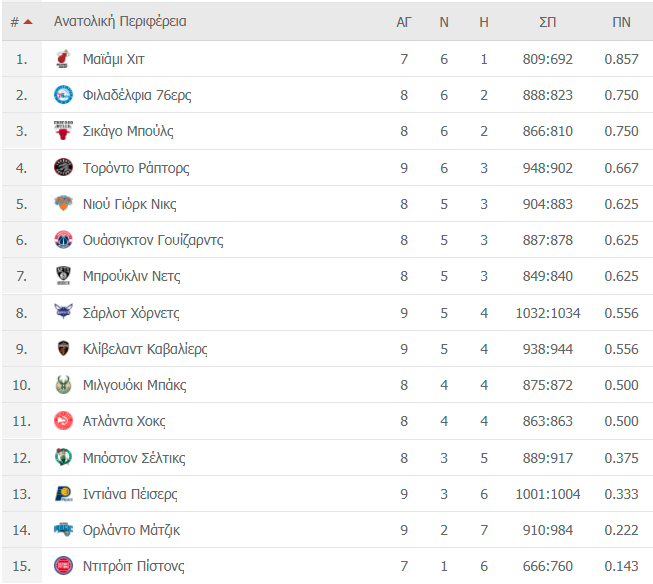This screenshot has height=584, width=653.
Task: Sort by rank using # arrow
Action: [21, 22]
